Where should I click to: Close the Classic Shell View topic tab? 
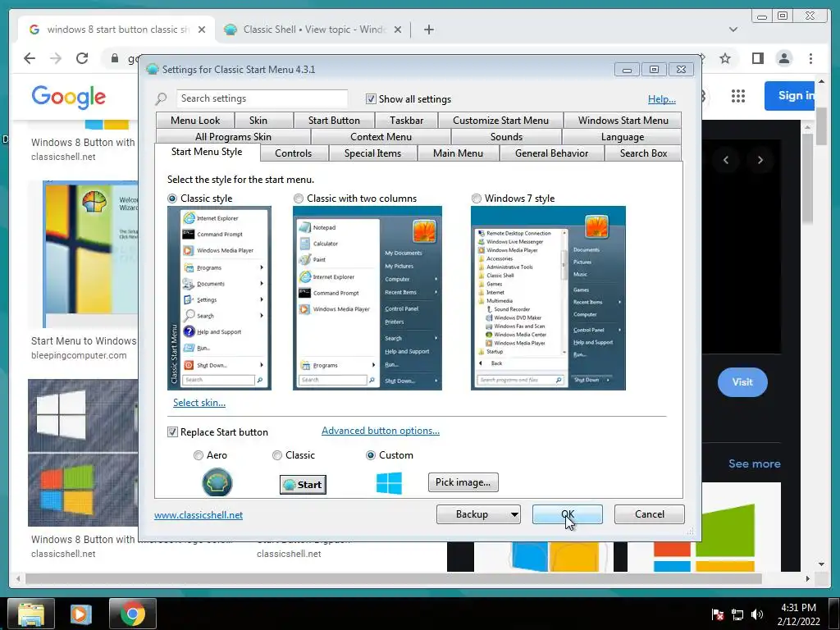(398, 30)
